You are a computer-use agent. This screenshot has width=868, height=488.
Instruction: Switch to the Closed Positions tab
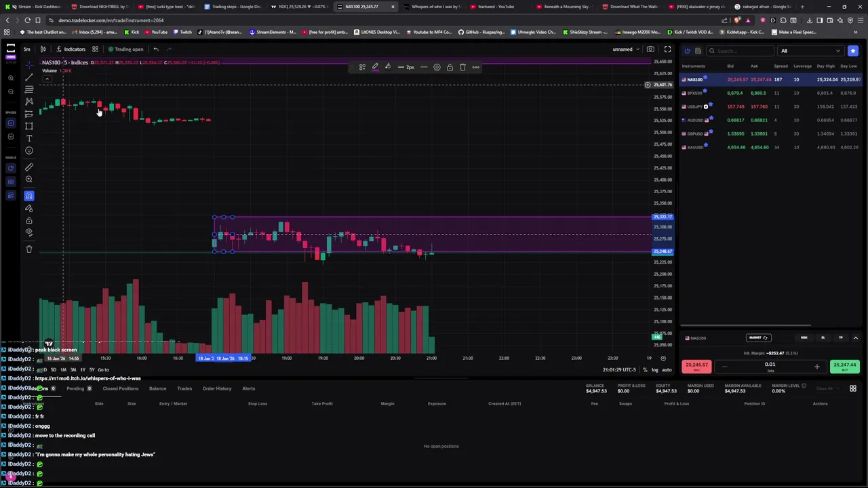(120, 388)
